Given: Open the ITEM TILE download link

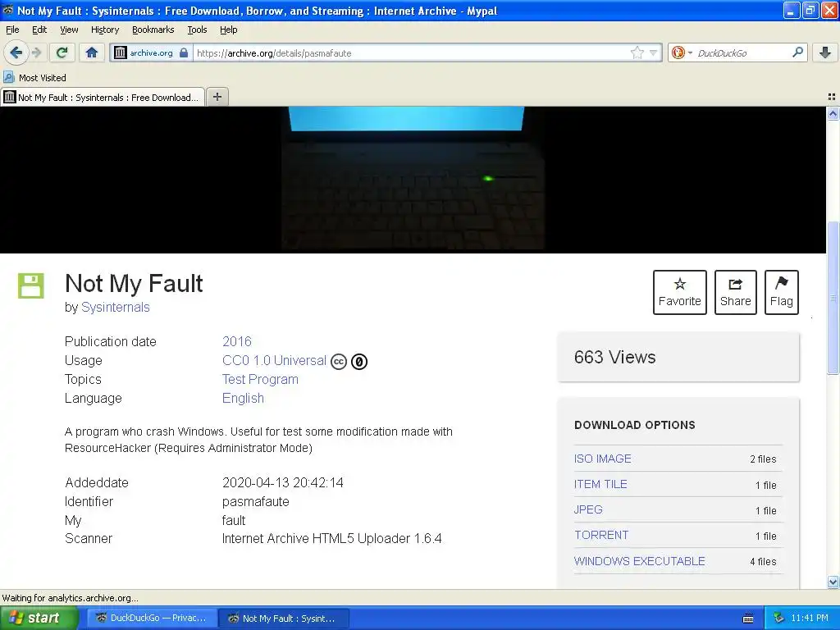Looking at the screenshot, I should pyautogui.click(x=600, y=484).
